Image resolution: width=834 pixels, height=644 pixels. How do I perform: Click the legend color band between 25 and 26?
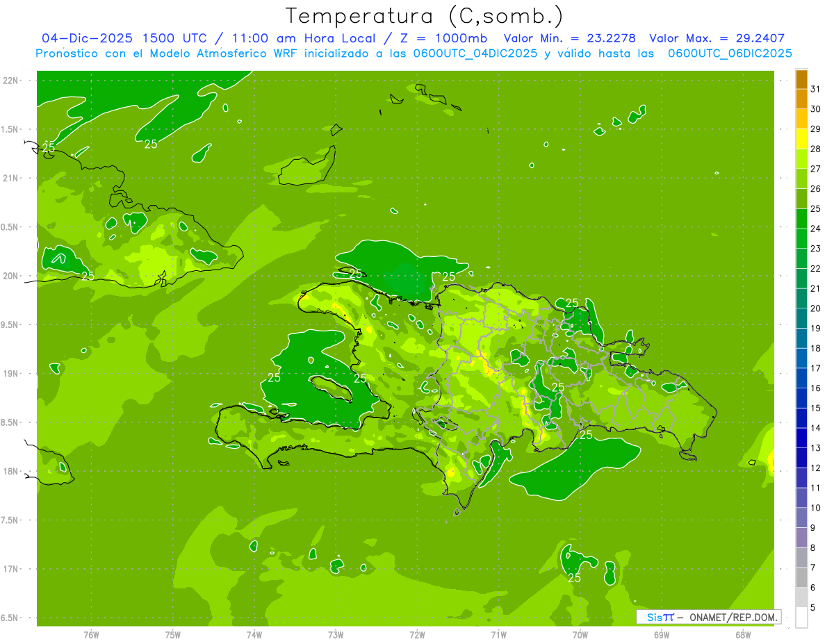pos(801,199)
